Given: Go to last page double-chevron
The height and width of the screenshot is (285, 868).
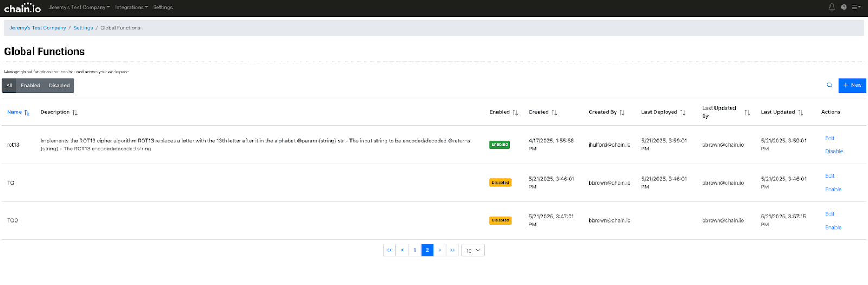Looking at the screenshot, I should point(452,250).
